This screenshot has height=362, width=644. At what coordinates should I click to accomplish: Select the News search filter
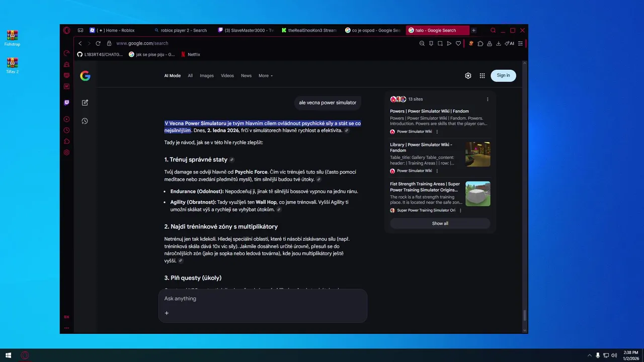pyautogui.click(x=246, y=75)
